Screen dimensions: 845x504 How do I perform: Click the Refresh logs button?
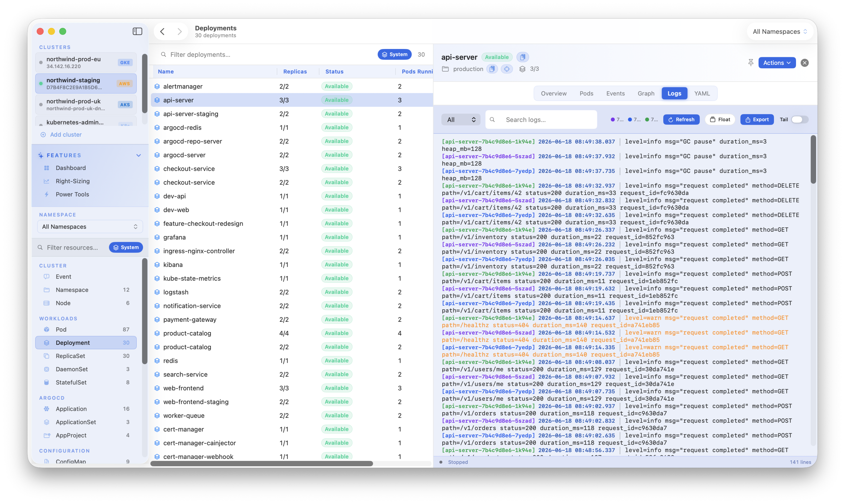click(681, 119)
